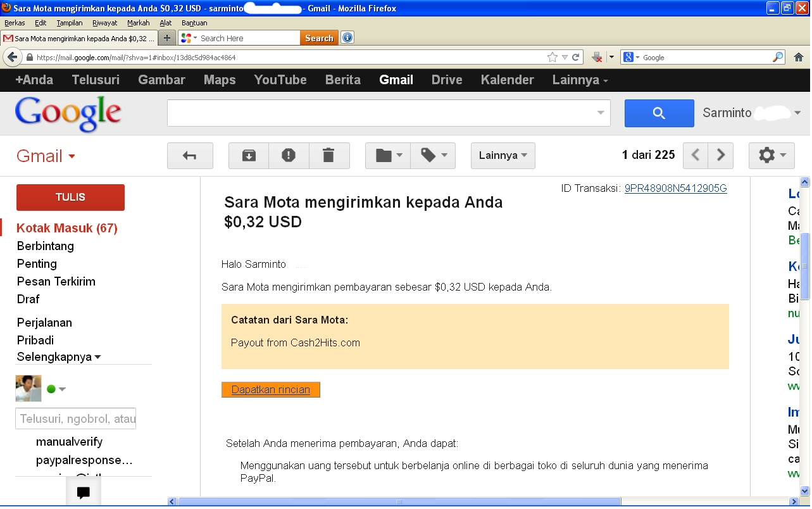This screenshot has height=509, width=812.
Task: Select the Perjalanan label
Action: click(44, 322)
